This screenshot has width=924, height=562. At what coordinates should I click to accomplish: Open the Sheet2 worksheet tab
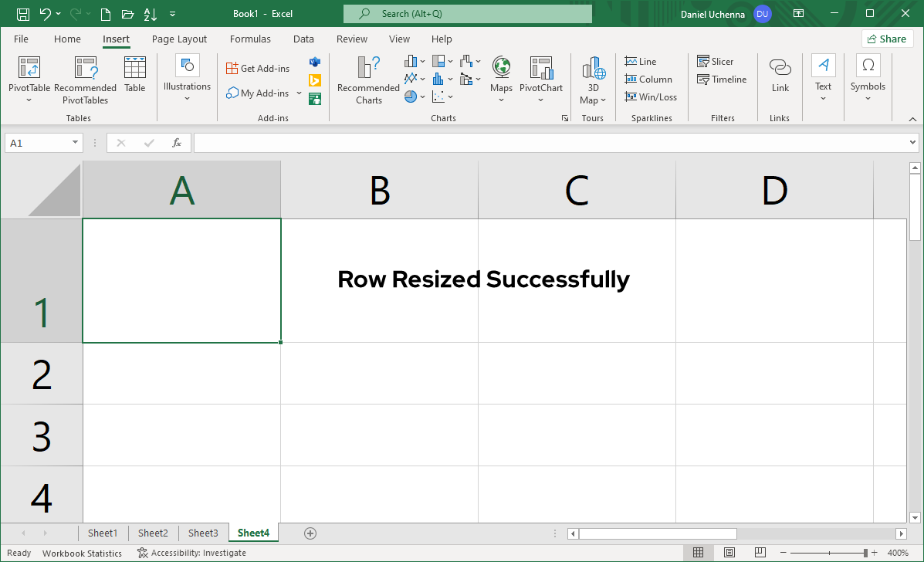click(152, 533)
